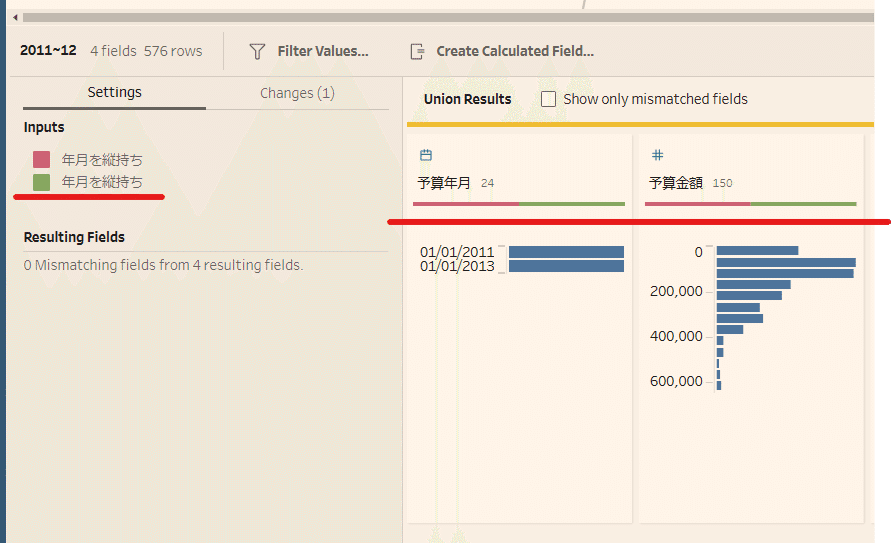Click the horizontal scrollbar track
Viewport: 892px width, 543px height.
(x=448, y=18)
